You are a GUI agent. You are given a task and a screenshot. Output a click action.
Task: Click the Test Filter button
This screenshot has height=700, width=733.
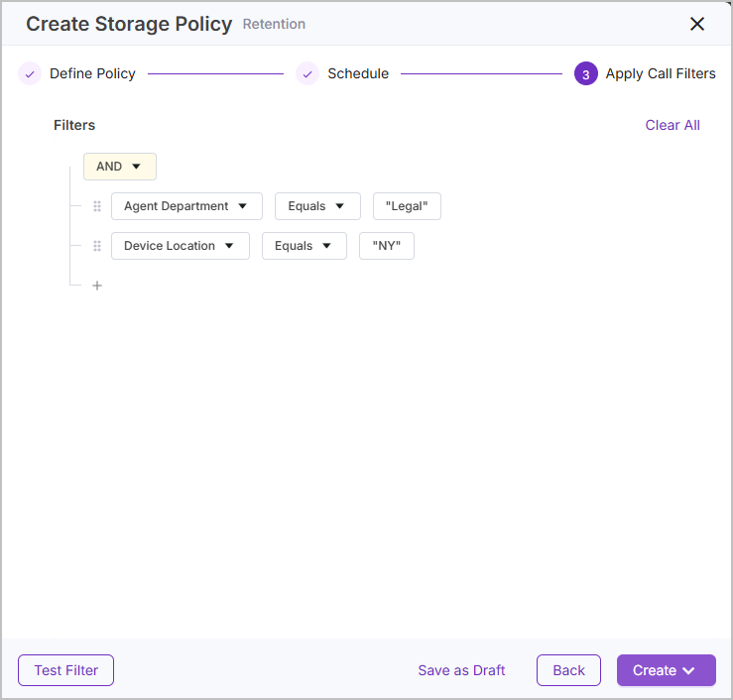click(65, 670)
